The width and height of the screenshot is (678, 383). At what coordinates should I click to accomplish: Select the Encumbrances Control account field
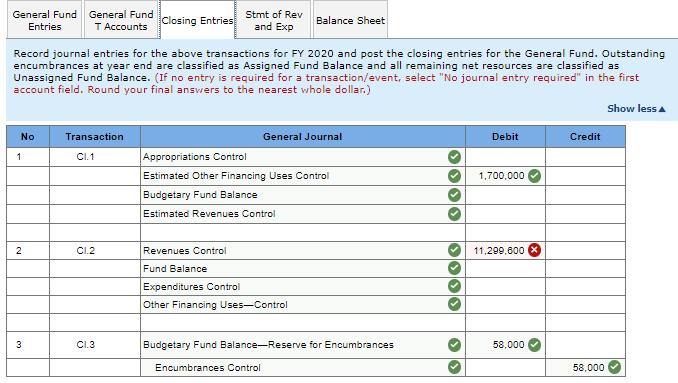click(303, 367)
